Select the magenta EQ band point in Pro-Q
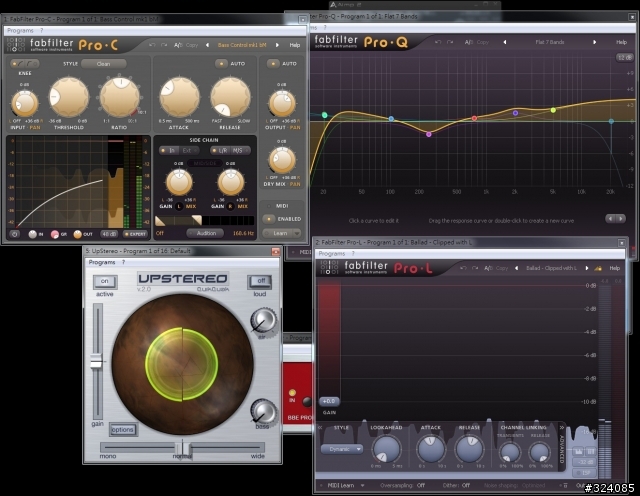Image resolution: width=640 pixels, height=496 pixels. coord(429,134)
